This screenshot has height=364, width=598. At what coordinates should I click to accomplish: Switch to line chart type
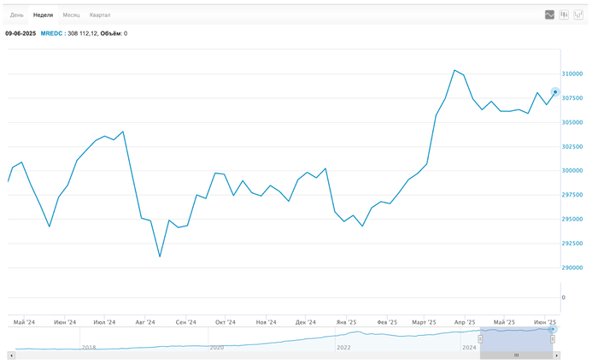(549, 15)
